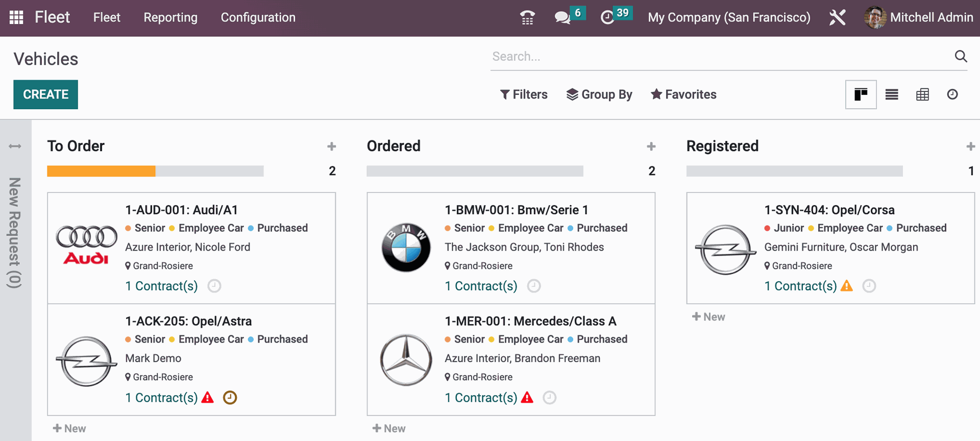Viewport: 980px width, 441px height.
Task: Click the Fleet app title
Action: 52,17
